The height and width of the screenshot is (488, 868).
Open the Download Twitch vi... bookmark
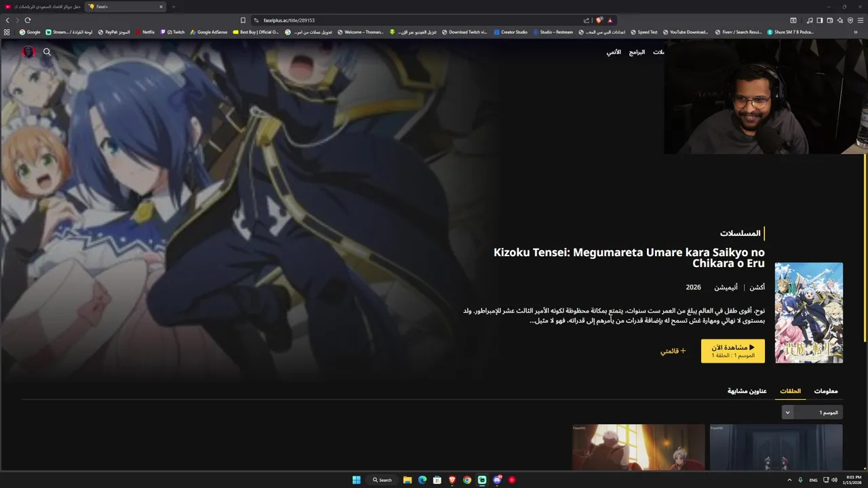coord(465,32)
